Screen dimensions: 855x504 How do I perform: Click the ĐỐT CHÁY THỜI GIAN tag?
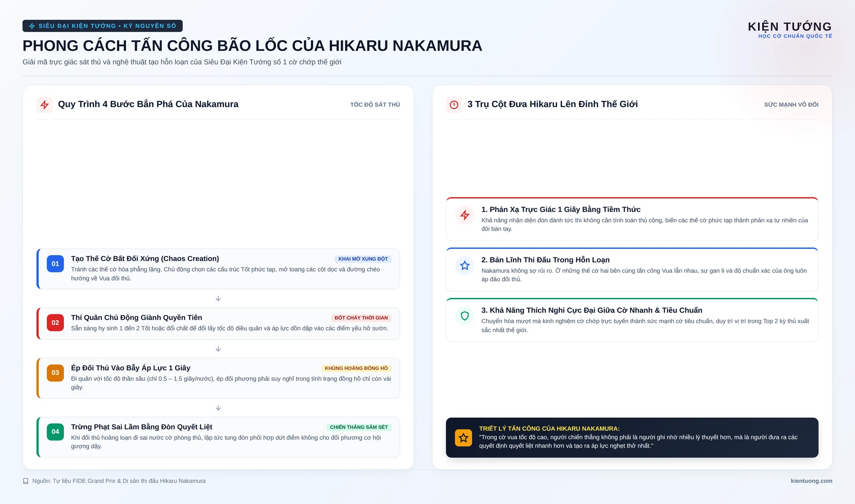tap(361, 318)
